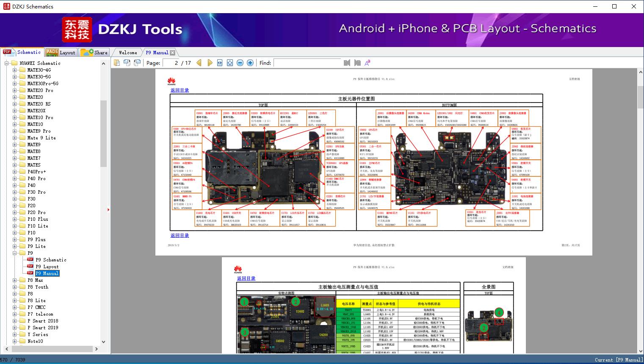This screenshot has height=364, width=644.
Task: Select the P Smart 2018 tree folder
Action: pyautogui.click(x=43, y=321)
